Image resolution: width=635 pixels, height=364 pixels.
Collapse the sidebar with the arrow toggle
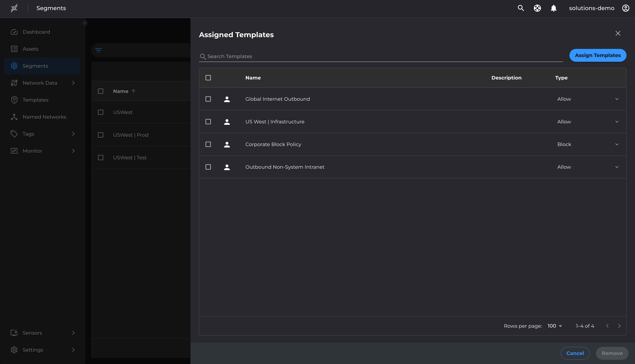pos(85,23)
